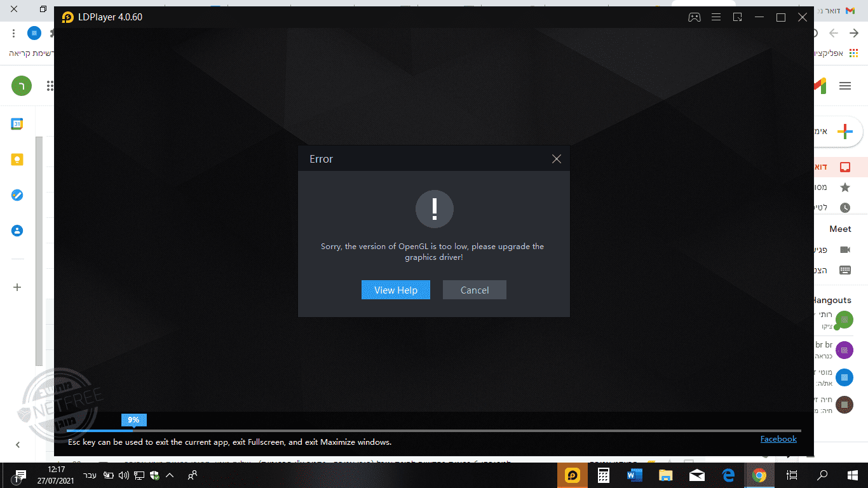The height and width of the screenshot is (488, 868).
Task: Close the LDPlayer window
Action: (x=803, y=17)
